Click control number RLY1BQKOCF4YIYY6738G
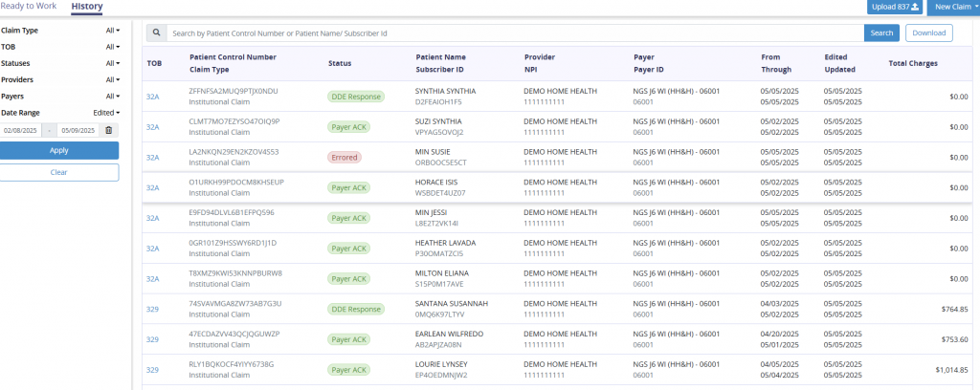Image resolution: width=980 pixels, height=390 pixels. coord(232,364)
